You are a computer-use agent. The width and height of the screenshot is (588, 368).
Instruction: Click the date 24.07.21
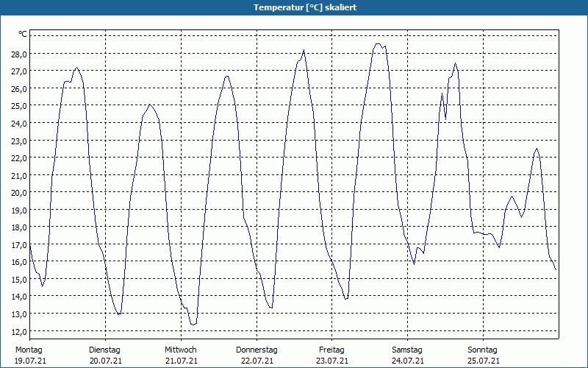408,361
